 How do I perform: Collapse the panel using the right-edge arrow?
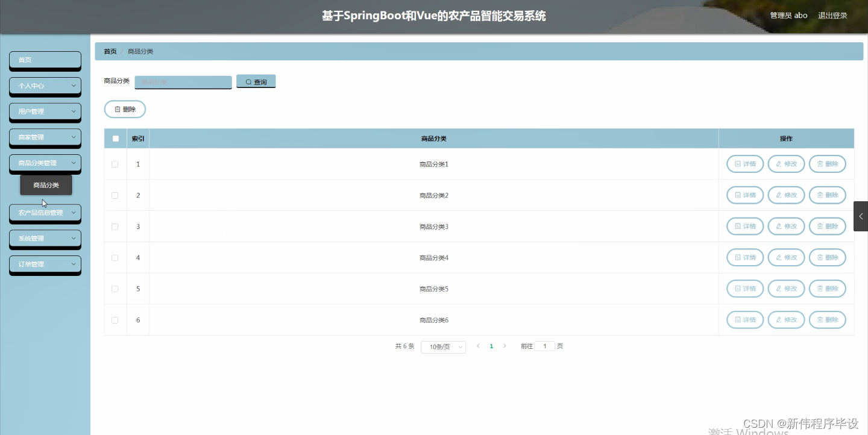[x=860, y=216]
